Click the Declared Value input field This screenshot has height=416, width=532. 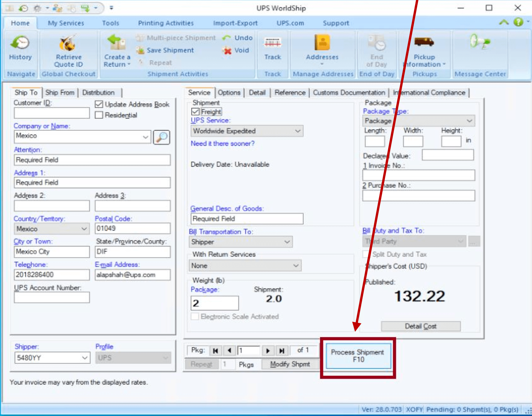[448, 155]
